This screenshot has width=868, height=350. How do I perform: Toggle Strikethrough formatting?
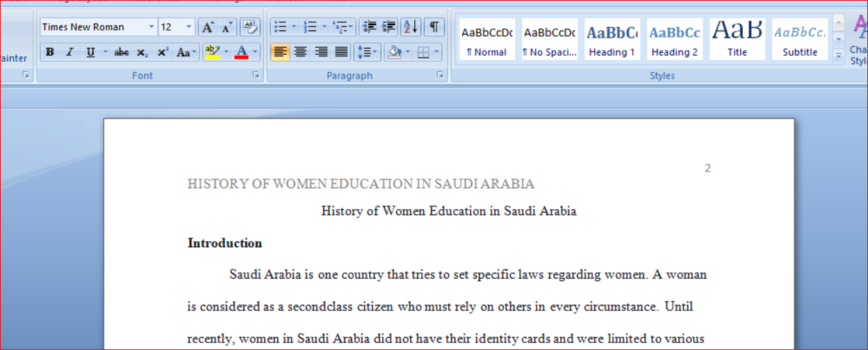coord(122,52)
